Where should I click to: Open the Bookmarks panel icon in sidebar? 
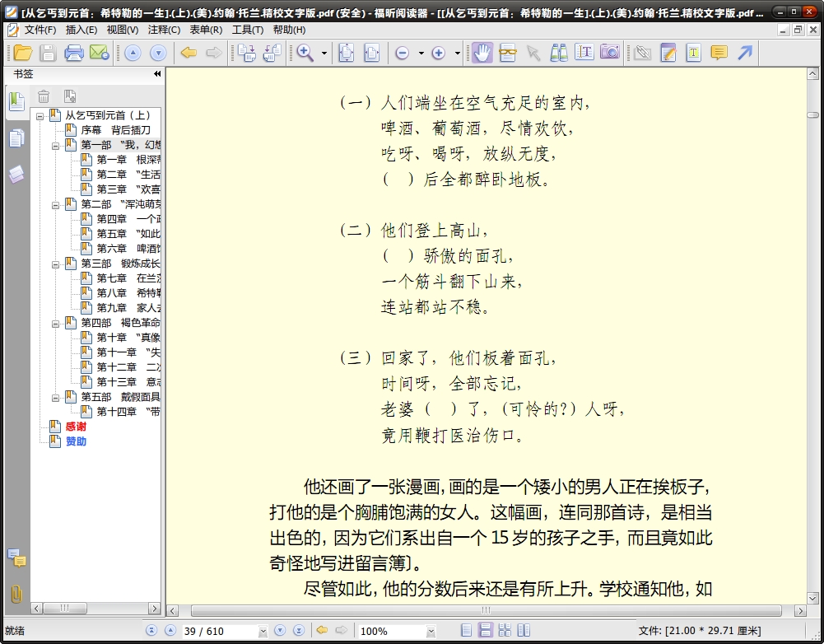16,101
